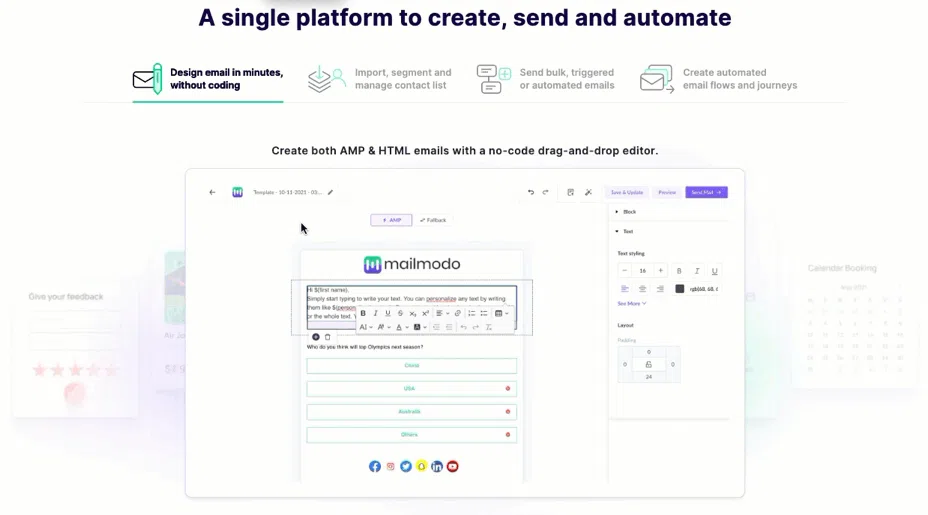Select 'Create automated email flows and journeys' tab

(x=718, y=79)
